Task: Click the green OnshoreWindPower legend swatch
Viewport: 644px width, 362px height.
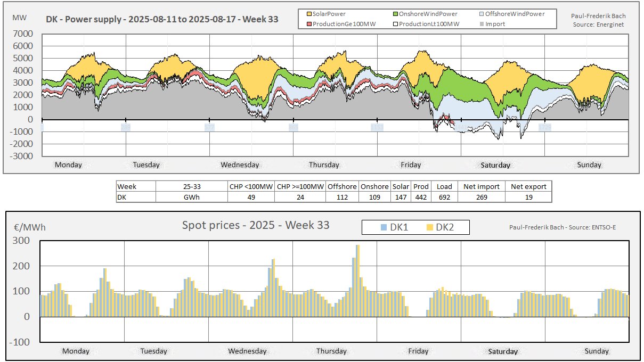Action: 394,14
